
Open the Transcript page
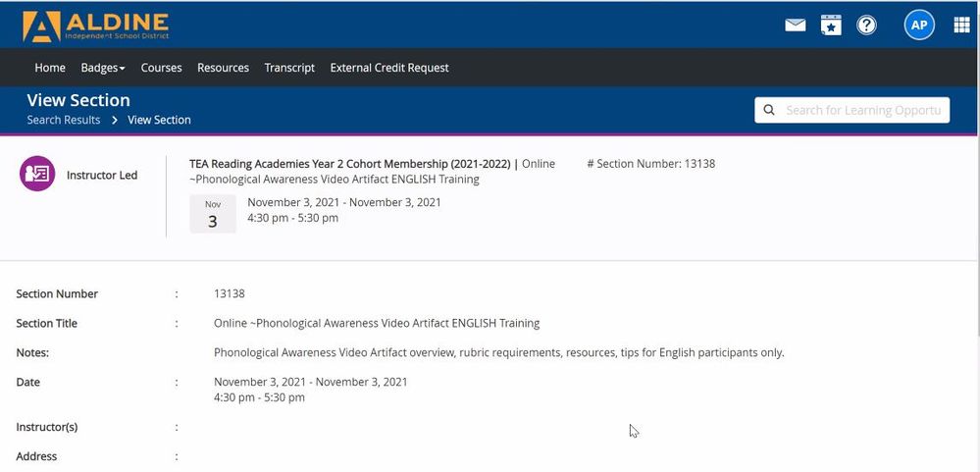(289, 68)
